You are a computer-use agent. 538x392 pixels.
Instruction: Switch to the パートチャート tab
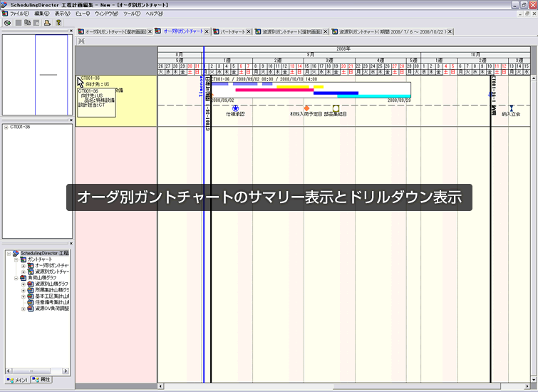[232, 31]
